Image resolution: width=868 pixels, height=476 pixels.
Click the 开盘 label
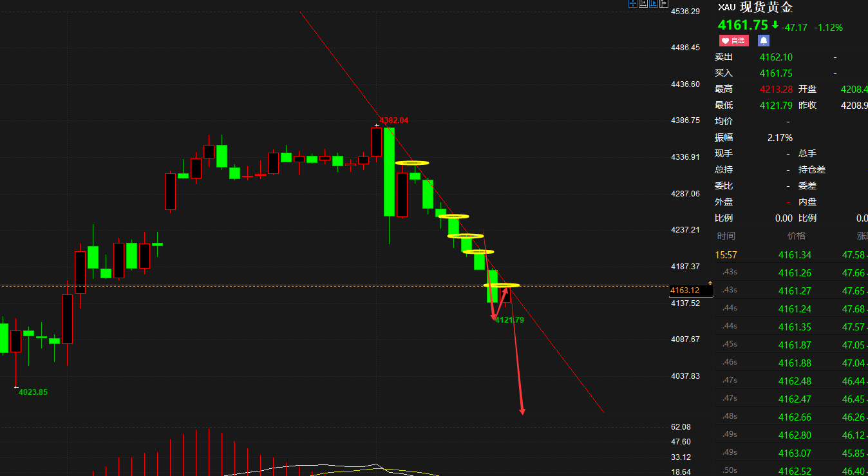(807, 89)
